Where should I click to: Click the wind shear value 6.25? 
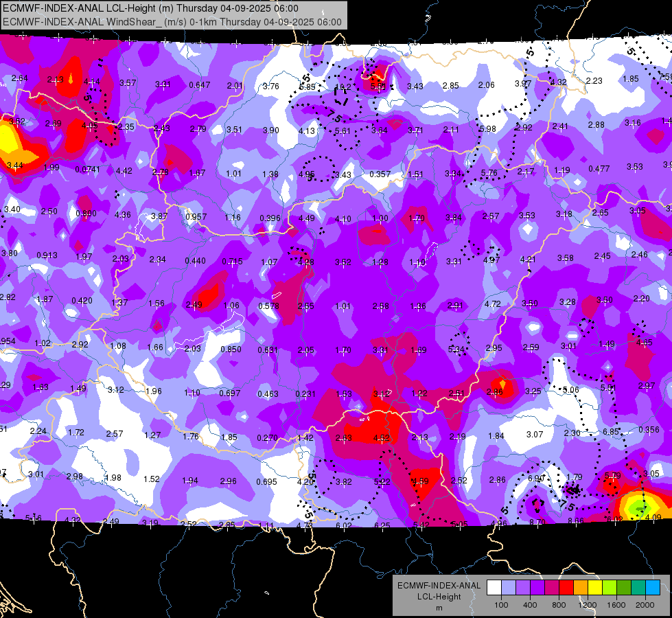coord(382,525)
